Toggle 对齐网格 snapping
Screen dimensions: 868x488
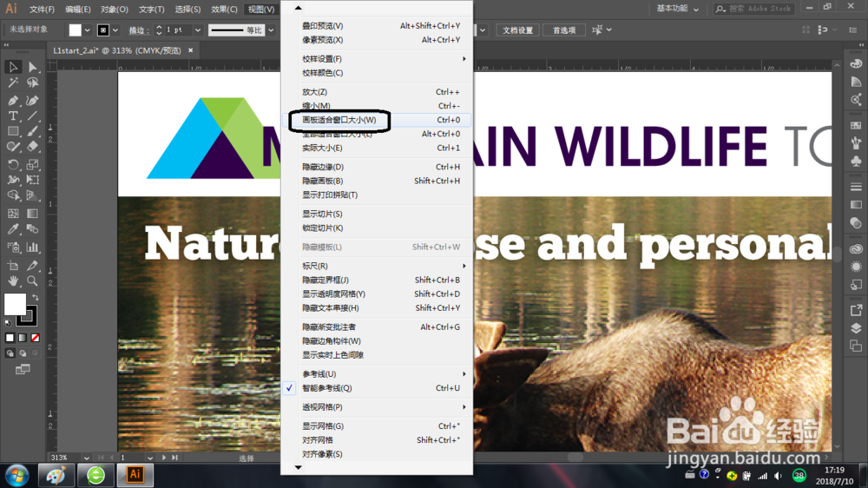[x=377, y=440]
